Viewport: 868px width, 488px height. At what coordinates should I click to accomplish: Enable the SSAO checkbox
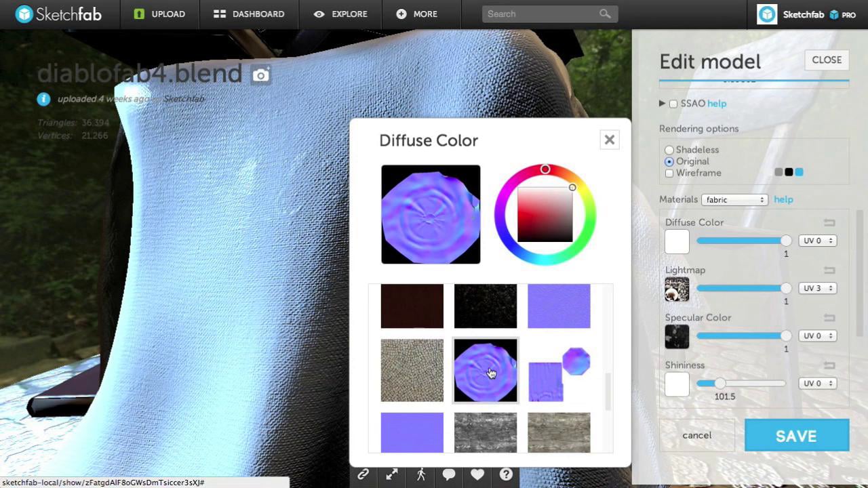pyautogui.click(x=673, y=104)
